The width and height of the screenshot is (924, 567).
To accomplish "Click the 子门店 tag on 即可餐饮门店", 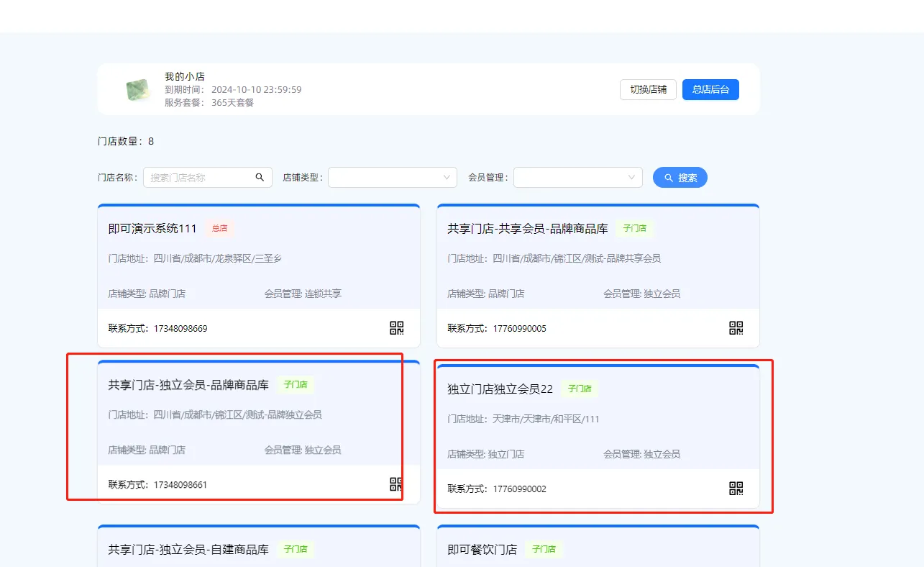I will click(x=544, y=549).
